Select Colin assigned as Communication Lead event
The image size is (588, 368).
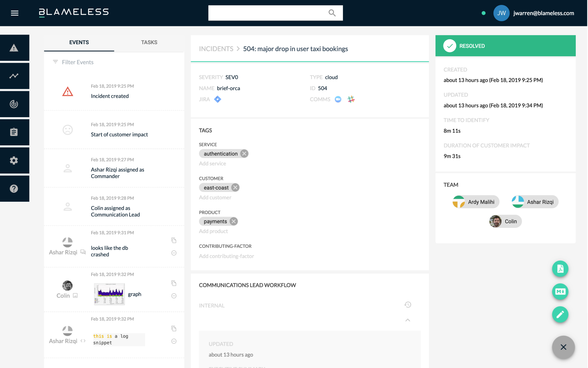(x=114, y=206)
